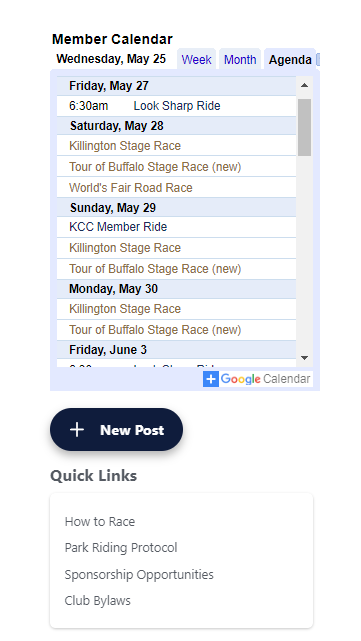361x641 pixels.
Task: Click the New Post button
Action: [117, 430]
